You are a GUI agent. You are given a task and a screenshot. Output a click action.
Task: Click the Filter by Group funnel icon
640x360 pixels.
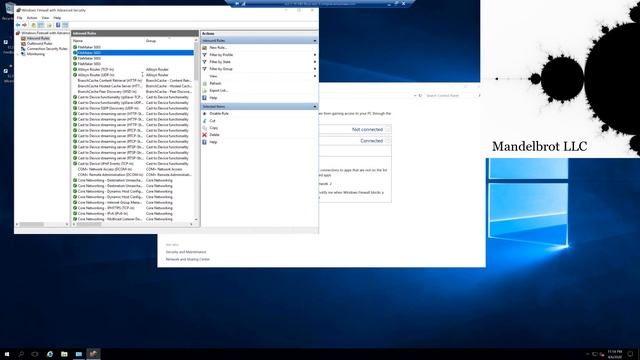click(x=205, y=69)
